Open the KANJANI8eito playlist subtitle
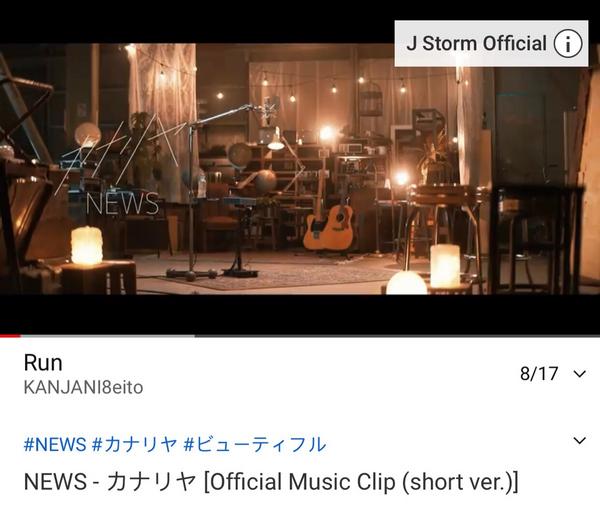The height and width of the screenshot is (509, 600). 83,387
